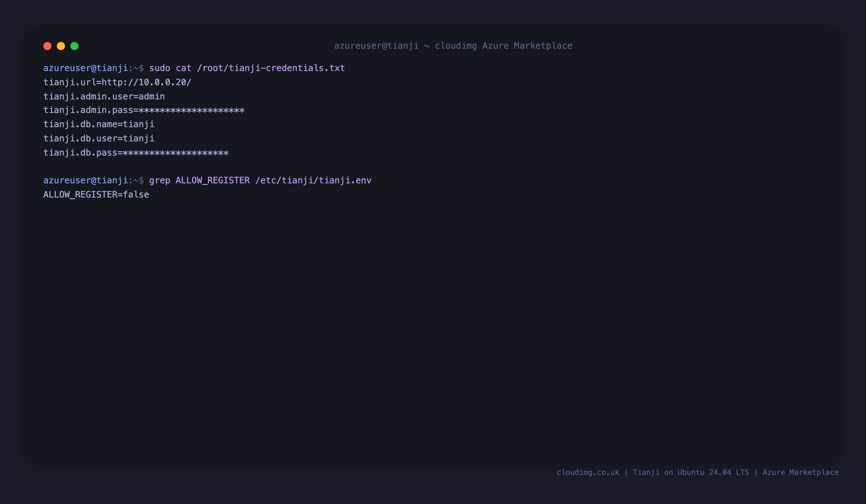Select the line 'tianji.url=http://10.0.0.20/'
This screenshot has height=504, width=866.
(117, 83)
